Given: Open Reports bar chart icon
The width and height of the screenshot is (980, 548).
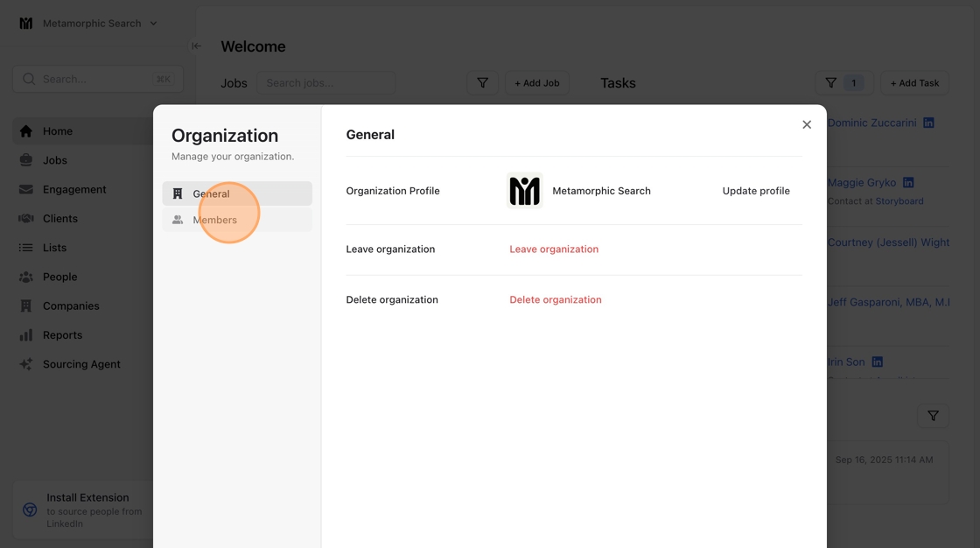Looking at the screenshot, I should 26,335.
